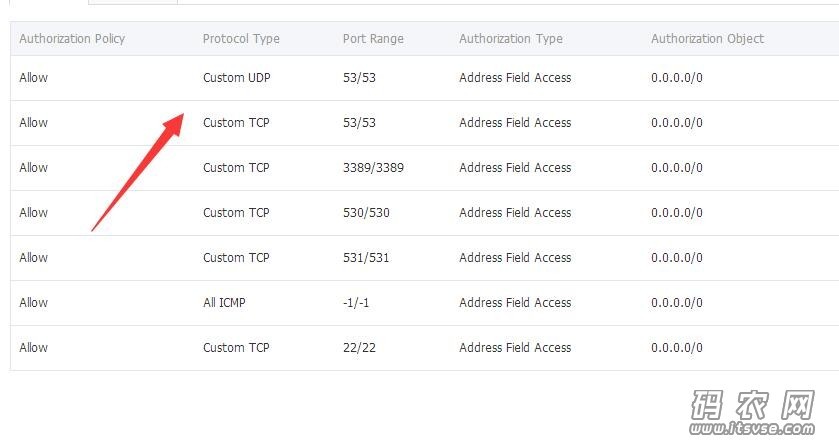Select the 22/22 port range cell

click(359, 347)
